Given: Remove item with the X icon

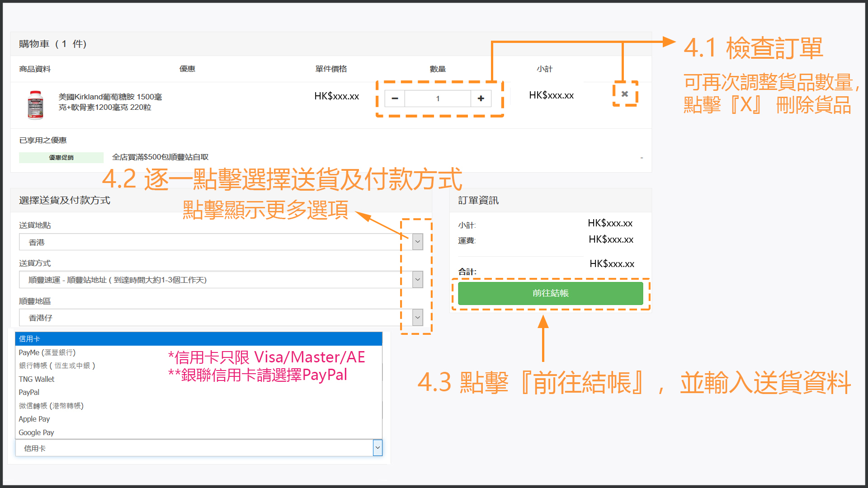Looking at the screenshot, I should (625, 94).
